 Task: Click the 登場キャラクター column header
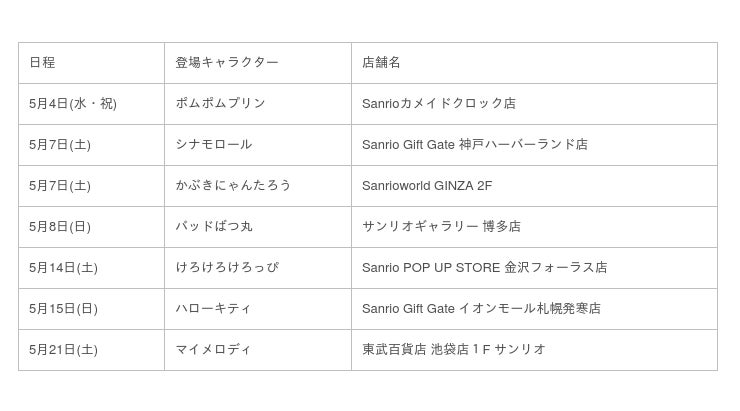point(227,62)
